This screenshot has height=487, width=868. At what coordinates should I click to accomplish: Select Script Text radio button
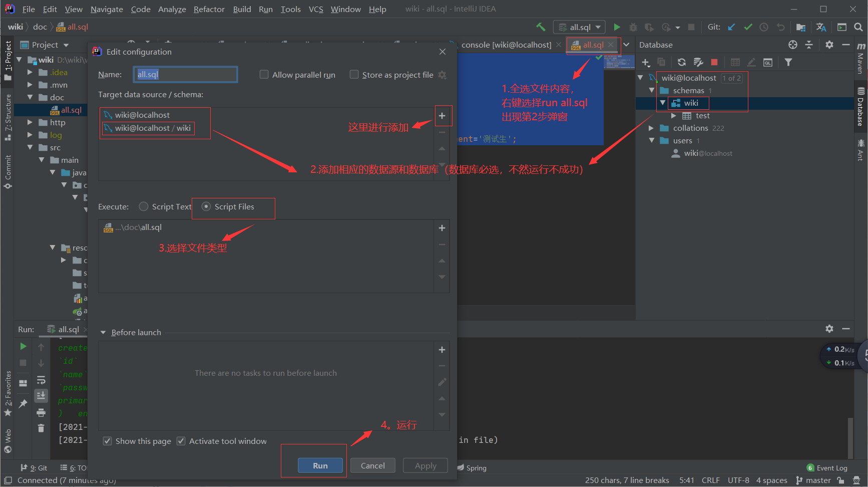coord(144,206)
